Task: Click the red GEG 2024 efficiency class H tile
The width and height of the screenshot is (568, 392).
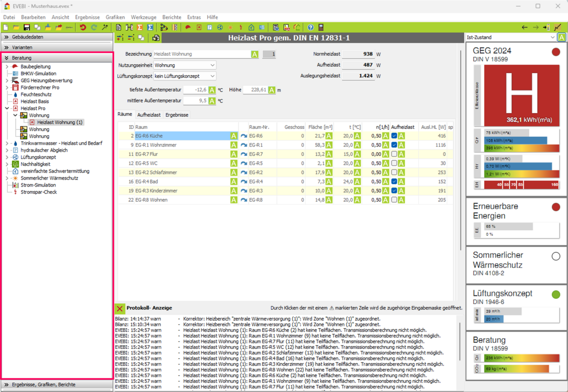Action: pyautogui.click(x=521, y=95)
